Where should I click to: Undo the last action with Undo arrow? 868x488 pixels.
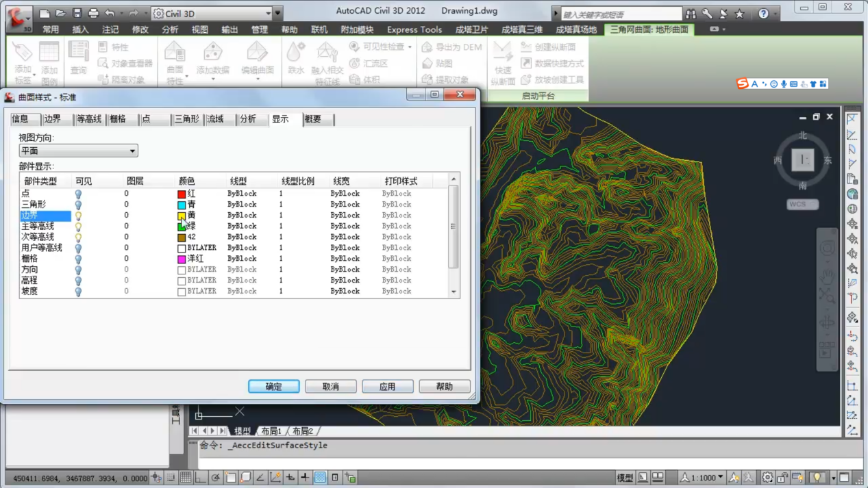(x=110, y=13)
